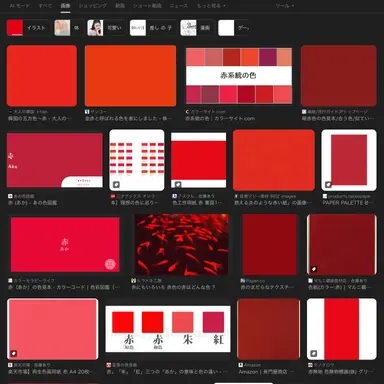The height and width of the screenshot is (384, 384).
Task: Click product tag icon on red band image
Action: (x=178, y=184)
